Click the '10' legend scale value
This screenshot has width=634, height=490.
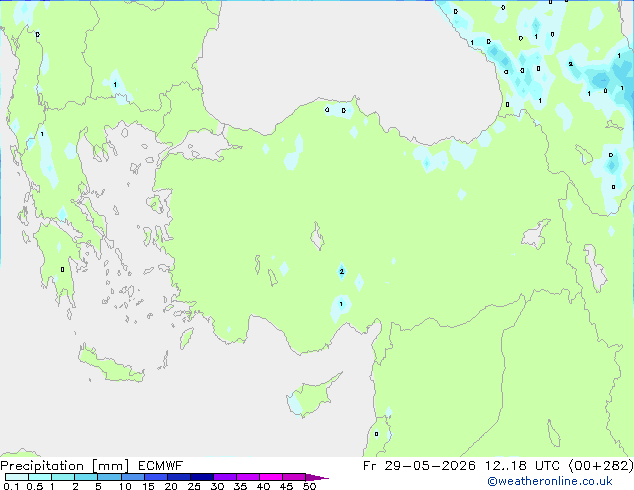(125, 486)
